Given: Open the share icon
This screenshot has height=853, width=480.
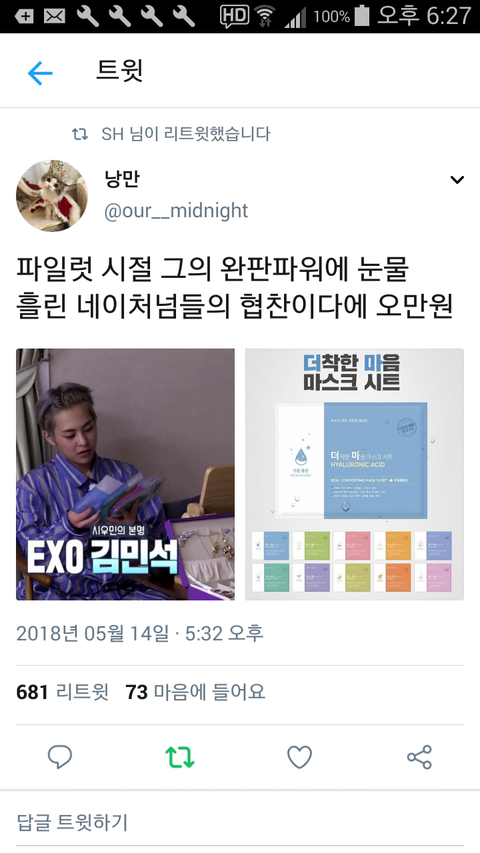Looking at the screenshot, I should (419, 757).
